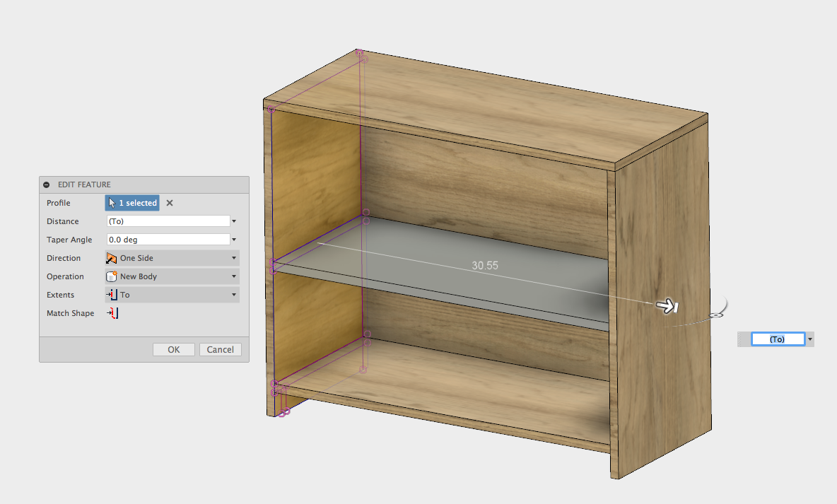
Task: Toggle the 1 selected profile highlight
Action: click(x=132, y=203)
